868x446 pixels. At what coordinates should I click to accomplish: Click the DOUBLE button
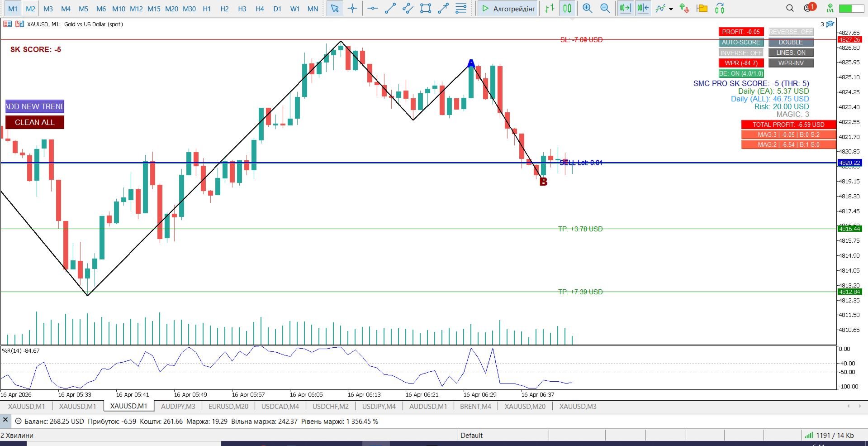pyautogui.click(x=791, y=42)
